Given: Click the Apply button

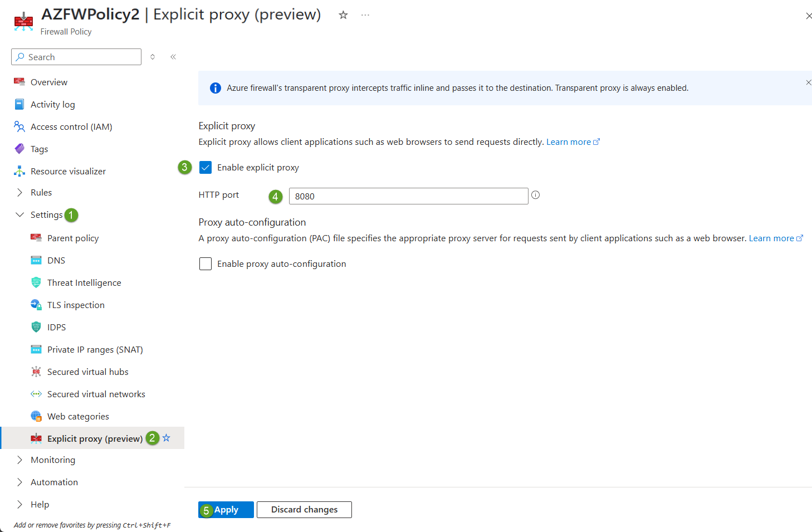Looking at the screenshot, I should click(226, 510).
